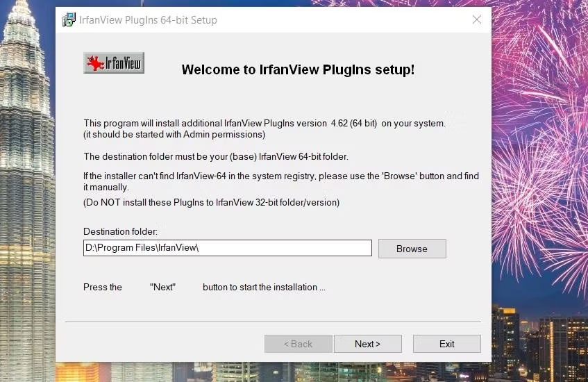Click the "Welcome to IrfanView PlugIns setup!" heading
The image size is (588, 382).
(x=298, y=69)
